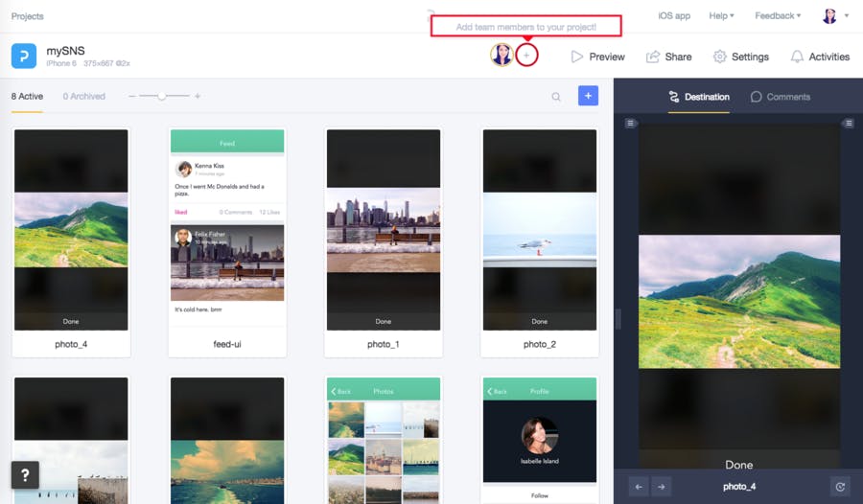Decrease thumbnail size with minus icon
The height and width of the screenshot is (504, 863).
[131, 96]
